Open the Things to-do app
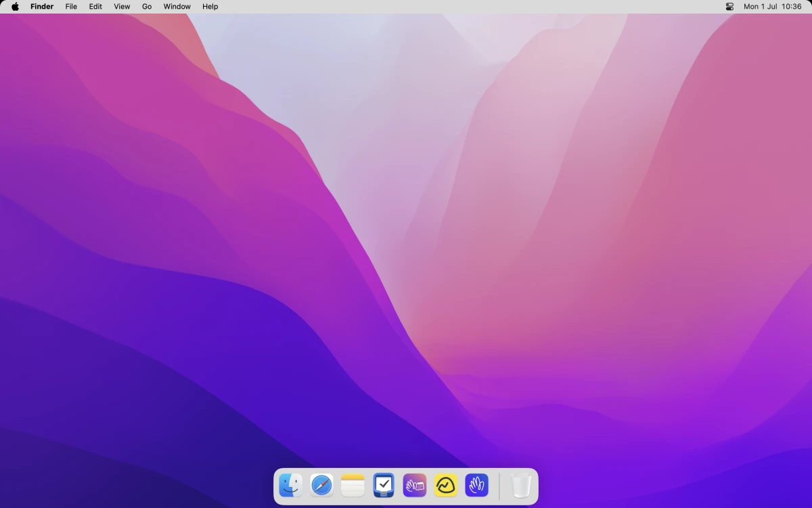Image resolution: width=812 pixels, height=508 pixels. [x=384, y=485]
